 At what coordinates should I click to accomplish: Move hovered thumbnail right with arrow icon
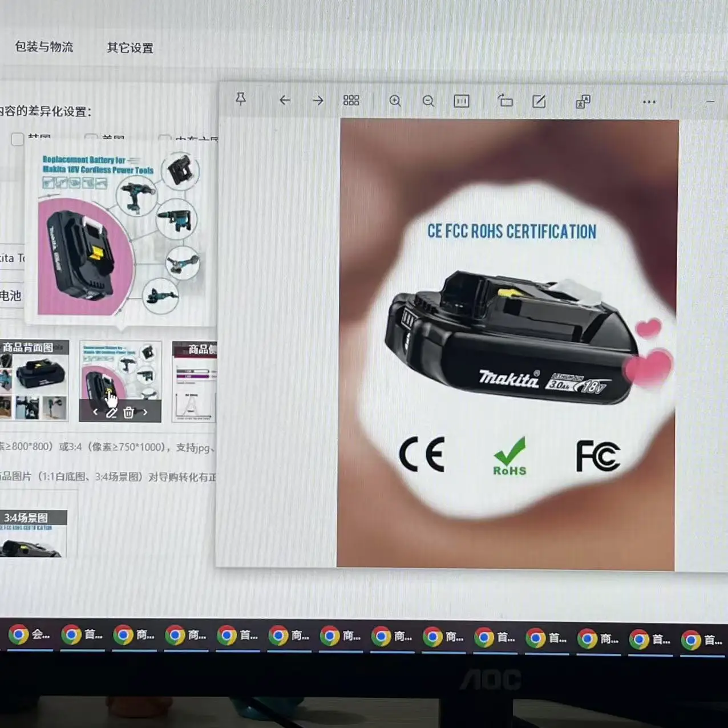[145, 412]
